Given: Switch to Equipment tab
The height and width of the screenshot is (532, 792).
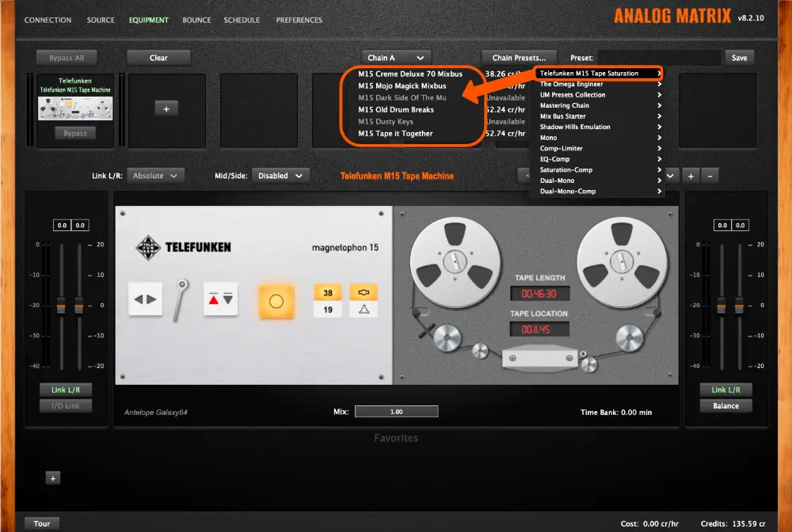Looking at the screenshot, I should coord(149,21).
